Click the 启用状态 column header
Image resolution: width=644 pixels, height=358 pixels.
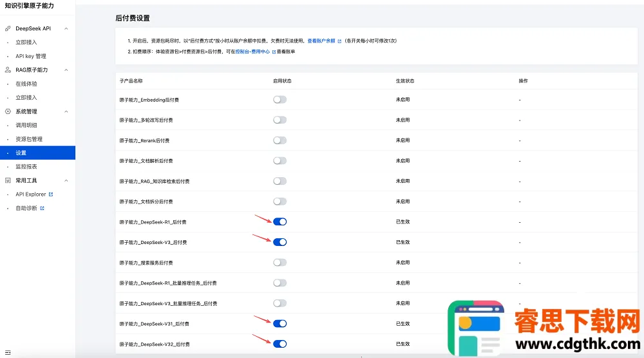282,81
